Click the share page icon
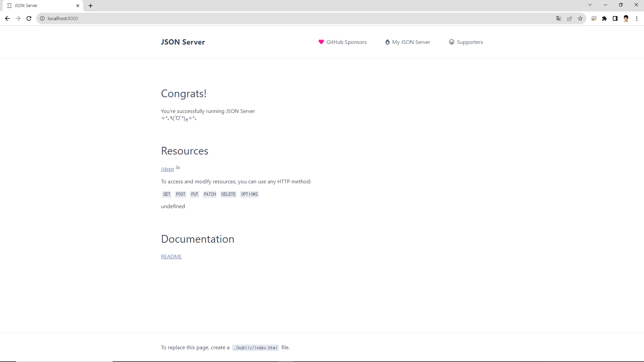This screenshot has width=644, height=362. [x=570, y=18]
